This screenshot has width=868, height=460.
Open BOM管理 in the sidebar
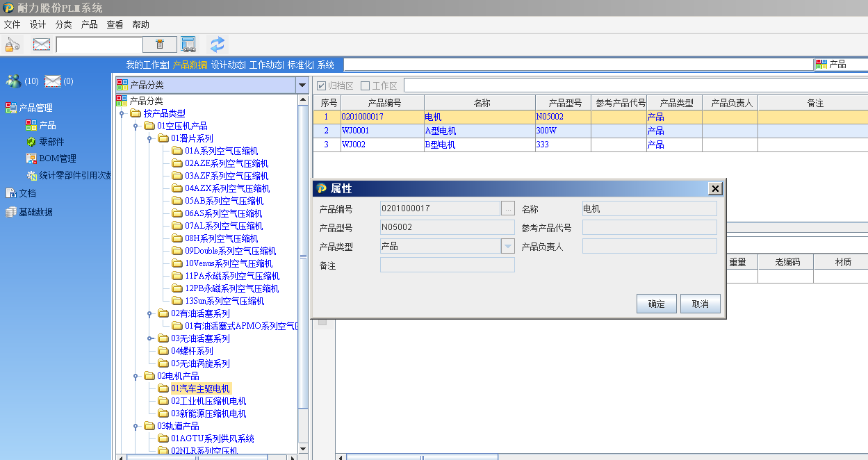point(57,158)
